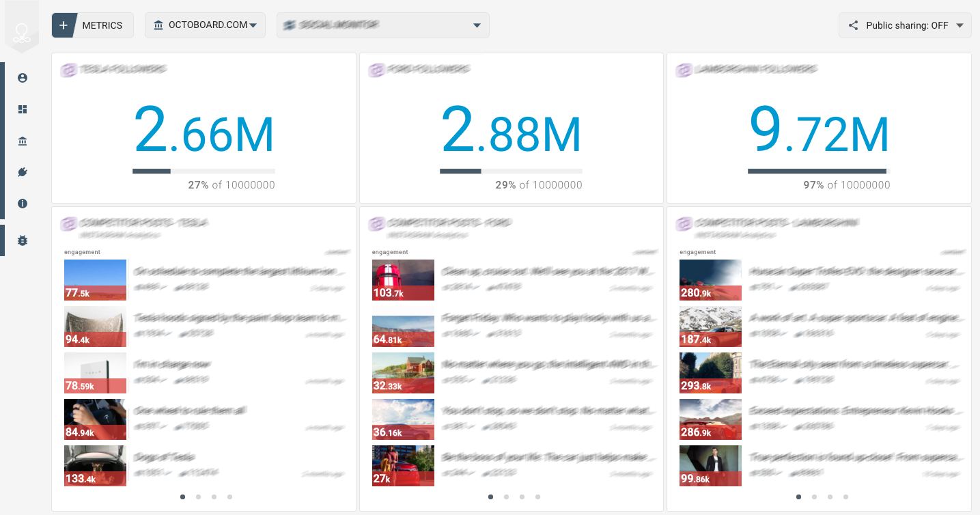The image size is (980, 515).
Task: Select second page dot below 27k post
Action: point(506,497)
